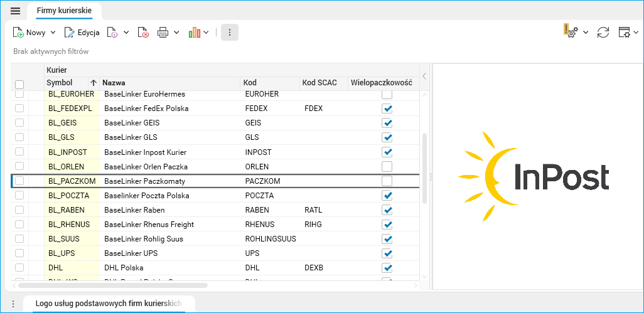This screenshot has height=313, width=644.
Task: Expand the layout settings dropdown arrow
Action: click(636, 33)
